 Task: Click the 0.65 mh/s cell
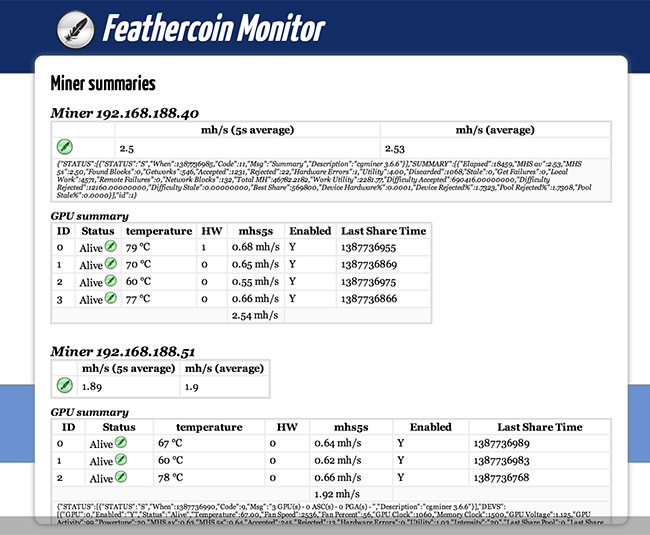point(255,264)
